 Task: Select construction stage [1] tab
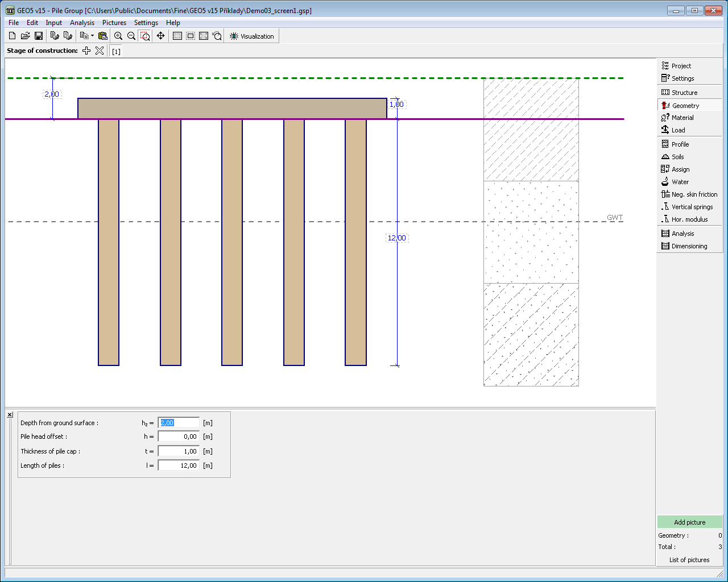[x=116, y=51]
